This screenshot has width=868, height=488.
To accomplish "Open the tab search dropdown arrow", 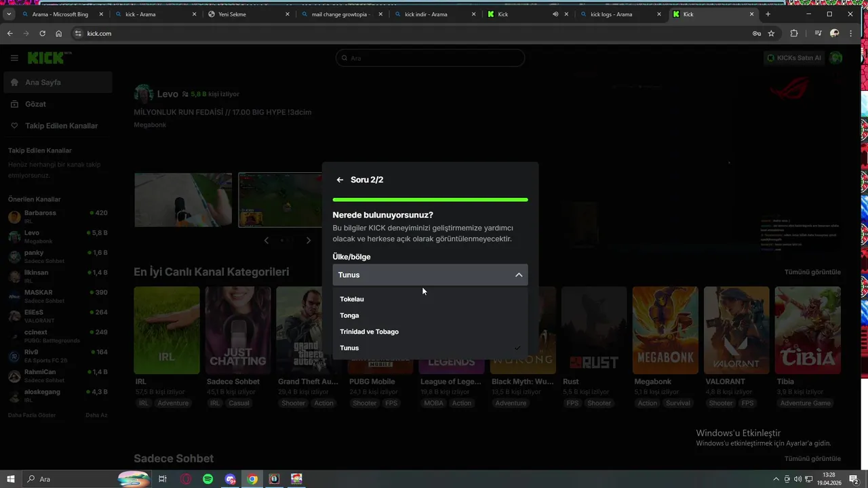I will point(9,14).
